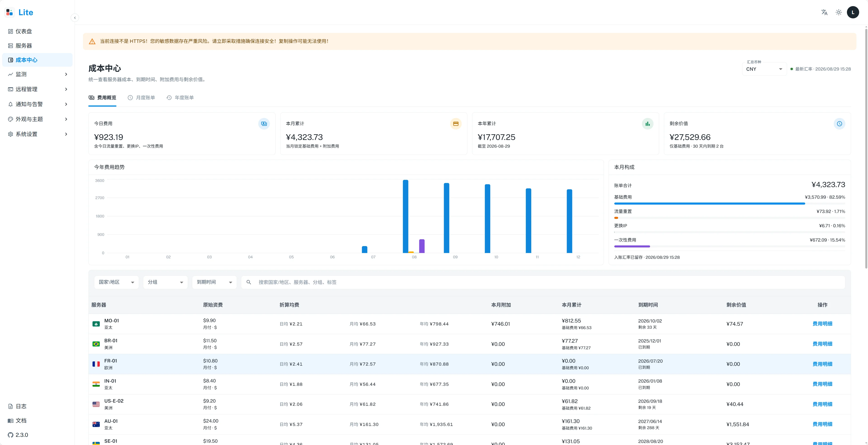Viewport: 868px width, 445px height.
Task: Expand the 系统设置 sidebar section
Action: coord(37,134)
